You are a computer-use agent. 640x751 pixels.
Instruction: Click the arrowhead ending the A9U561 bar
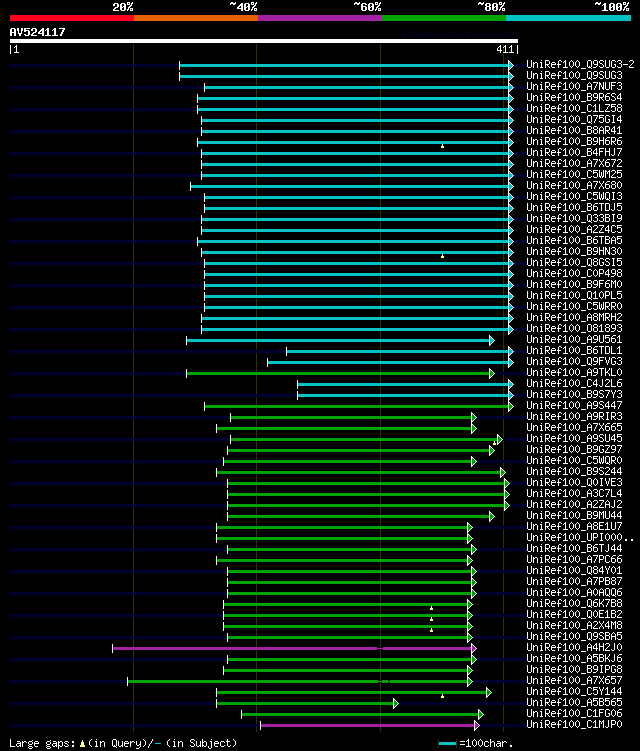(x=491, y=341)
